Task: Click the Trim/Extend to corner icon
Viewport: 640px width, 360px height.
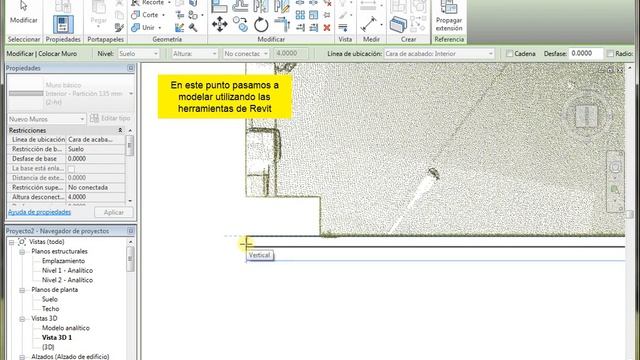Action: (282, 24)
